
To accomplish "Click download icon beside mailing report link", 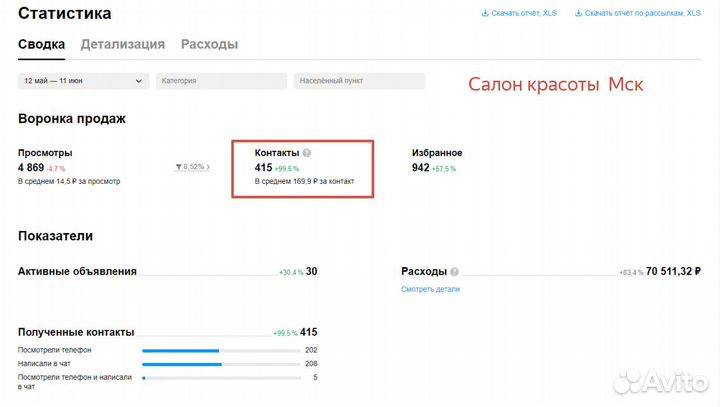I will [579, 13].
